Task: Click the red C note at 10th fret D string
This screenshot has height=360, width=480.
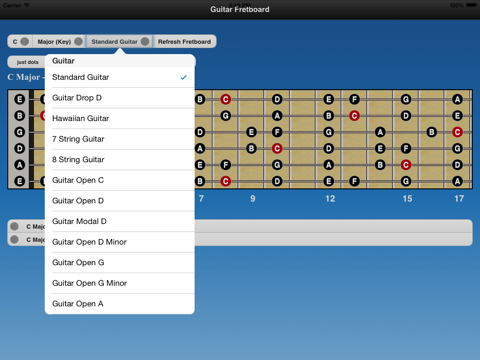Action: coord(277,148)
